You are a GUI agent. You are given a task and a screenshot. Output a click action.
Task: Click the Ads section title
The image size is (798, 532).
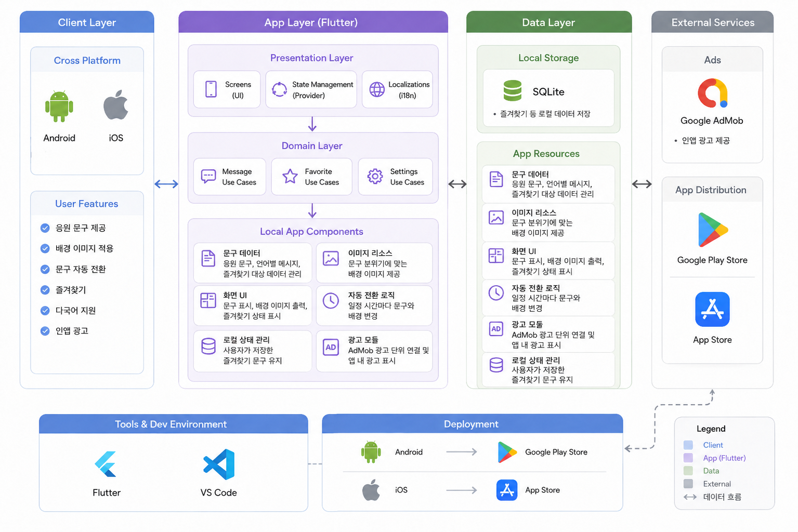pyautogui.click(x=712, y=60)
